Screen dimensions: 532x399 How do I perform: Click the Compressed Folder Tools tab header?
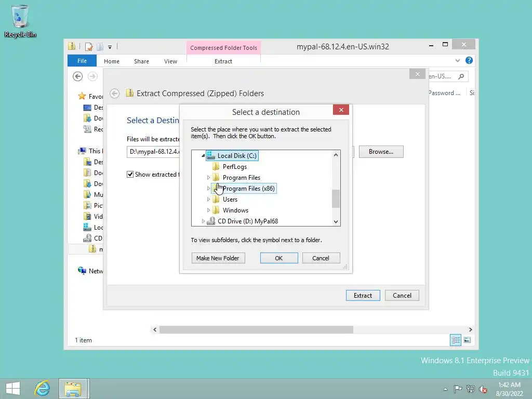tap(223, 48)
